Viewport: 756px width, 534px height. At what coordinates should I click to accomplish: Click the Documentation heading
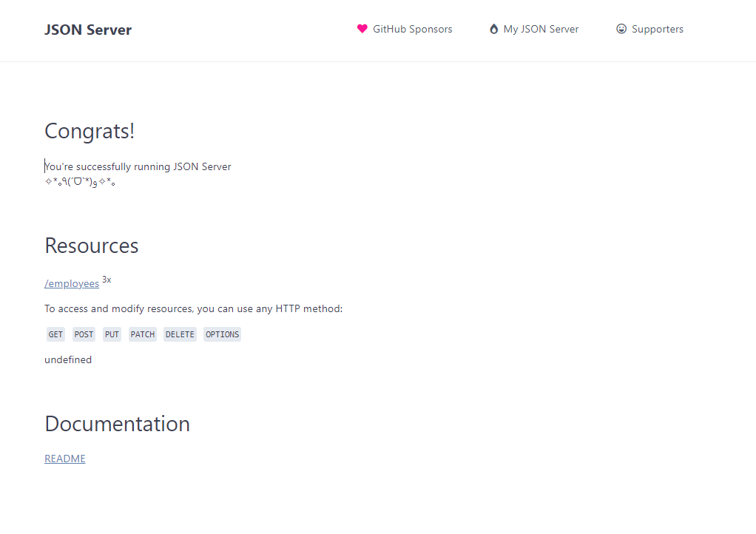pos(117,424)
